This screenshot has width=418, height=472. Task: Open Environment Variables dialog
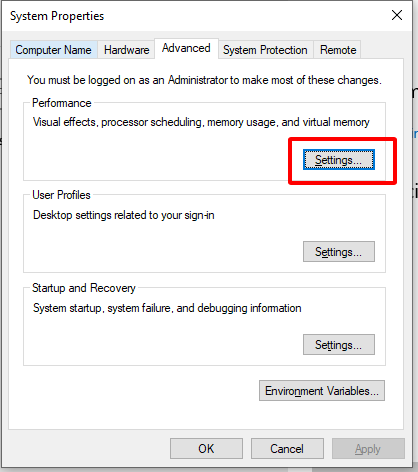click(x=322, y=390)
